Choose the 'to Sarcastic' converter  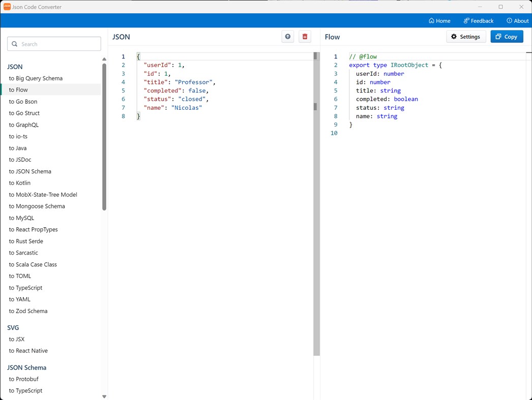23,253
